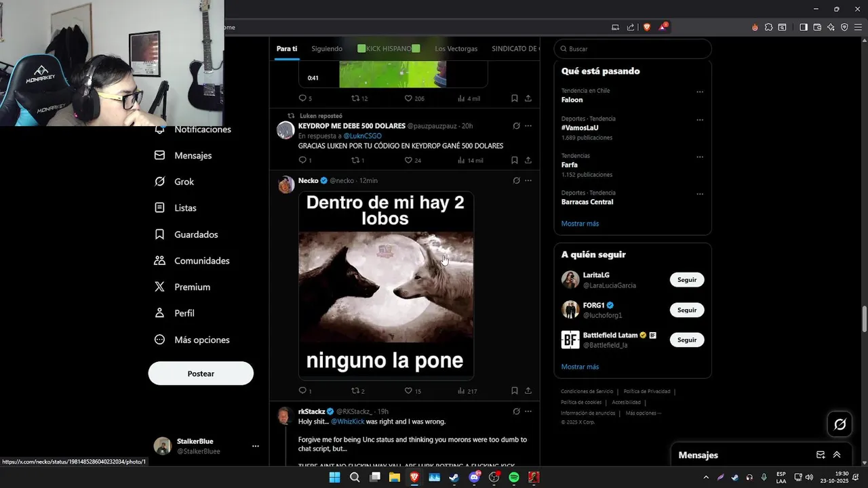Open more options on rkStackz post
Viewport: 868px width, 488px height.
pos(528,411)
